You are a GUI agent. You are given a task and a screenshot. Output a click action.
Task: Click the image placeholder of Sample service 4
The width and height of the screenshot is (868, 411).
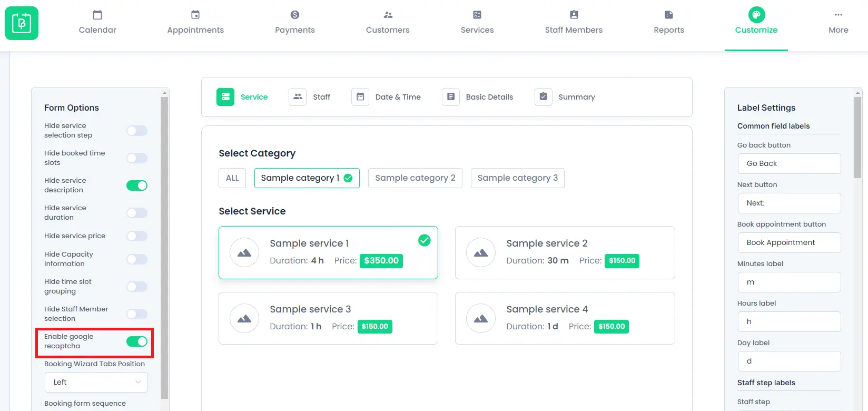point(481,318)
